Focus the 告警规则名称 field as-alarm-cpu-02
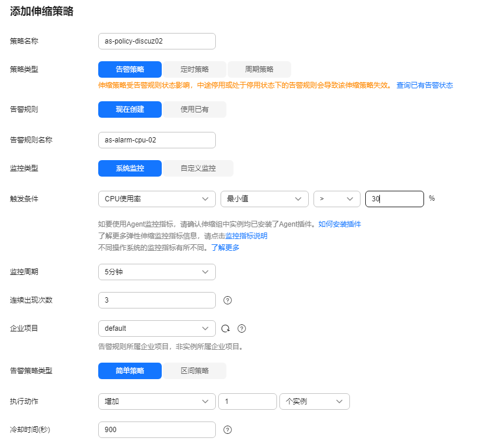 click(x=157, y=140)
